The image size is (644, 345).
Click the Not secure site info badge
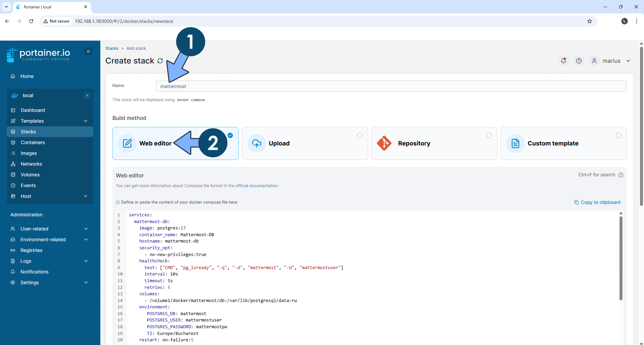tap(56, 21)
